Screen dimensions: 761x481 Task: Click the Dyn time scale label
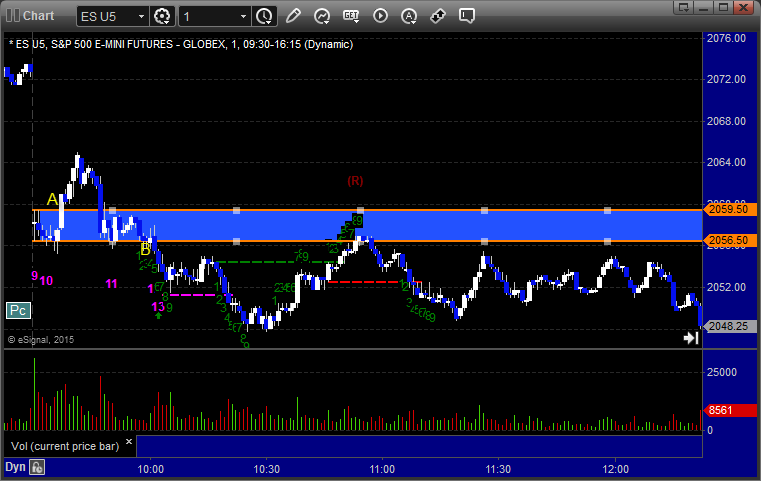[x=15, y=467]
